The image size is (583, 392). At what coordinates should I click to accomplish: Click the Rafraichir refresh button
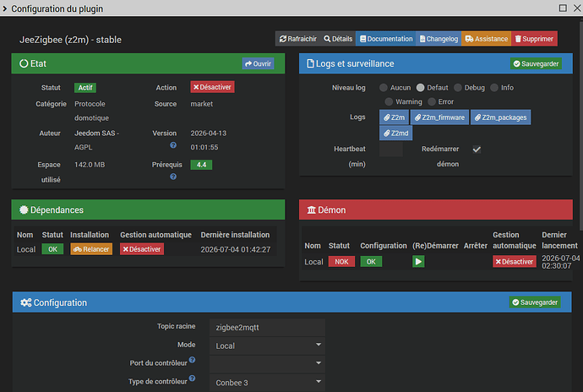297,39
